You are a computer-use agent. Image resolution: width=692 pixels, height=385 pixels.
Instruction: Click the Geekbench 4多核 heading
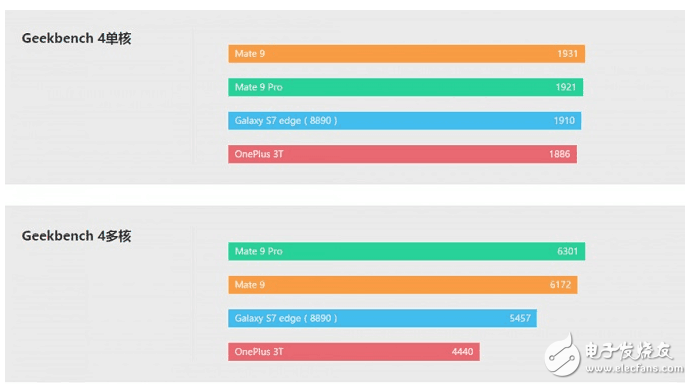click(x=76, y=236)
